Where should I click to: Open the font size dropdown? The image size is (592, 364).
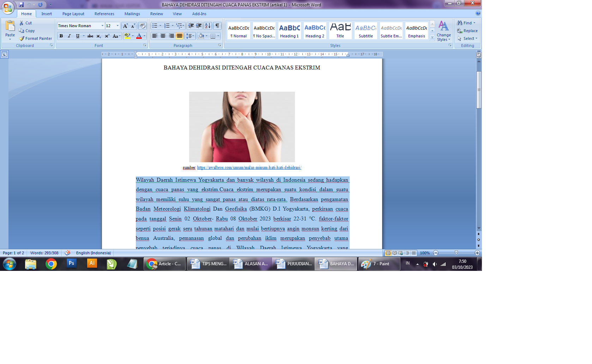(117, 26)
